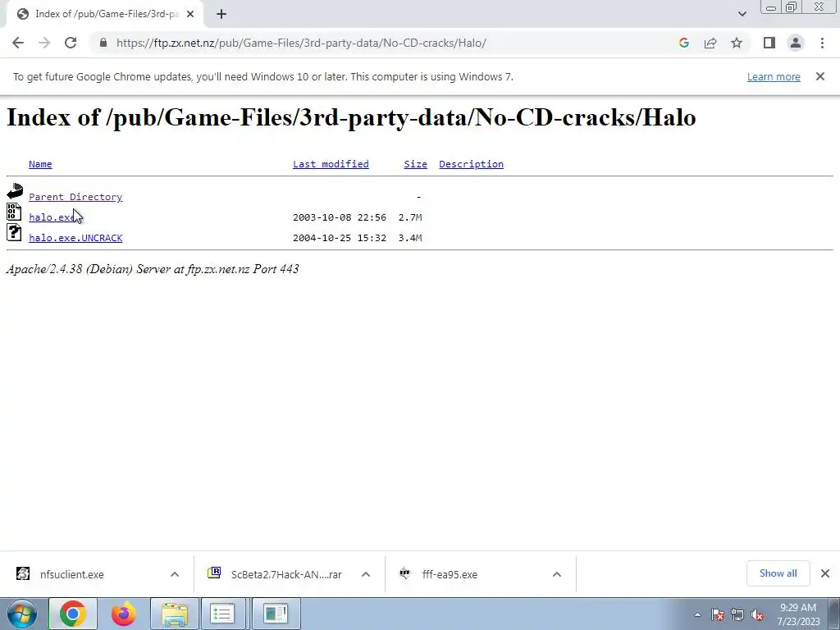Viewport: 840px width, 630px height.
Task: Close the Index of /pub/Game-Files tab
Action: pos(190,14)
